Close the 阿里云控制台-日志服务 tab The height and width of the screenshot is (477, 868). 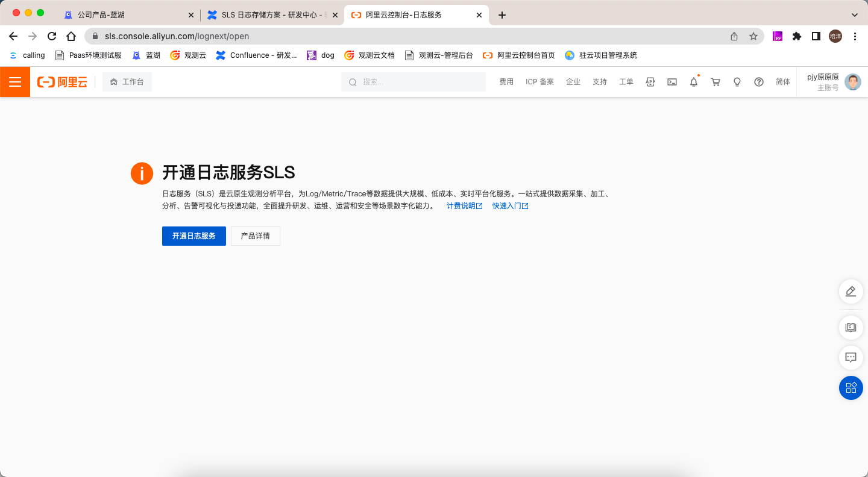click(x=479, y=15)
